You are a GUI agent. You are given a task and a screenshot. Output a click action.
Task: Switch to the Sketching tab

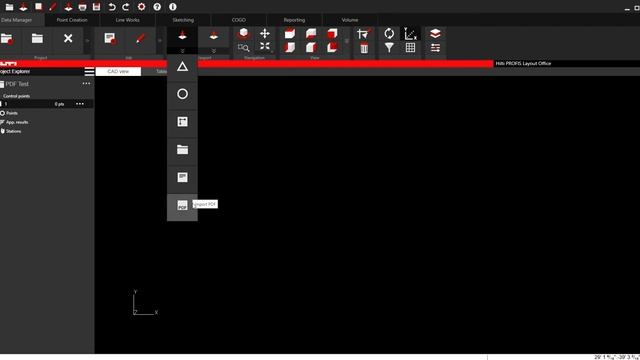click(x=183, y=20)
